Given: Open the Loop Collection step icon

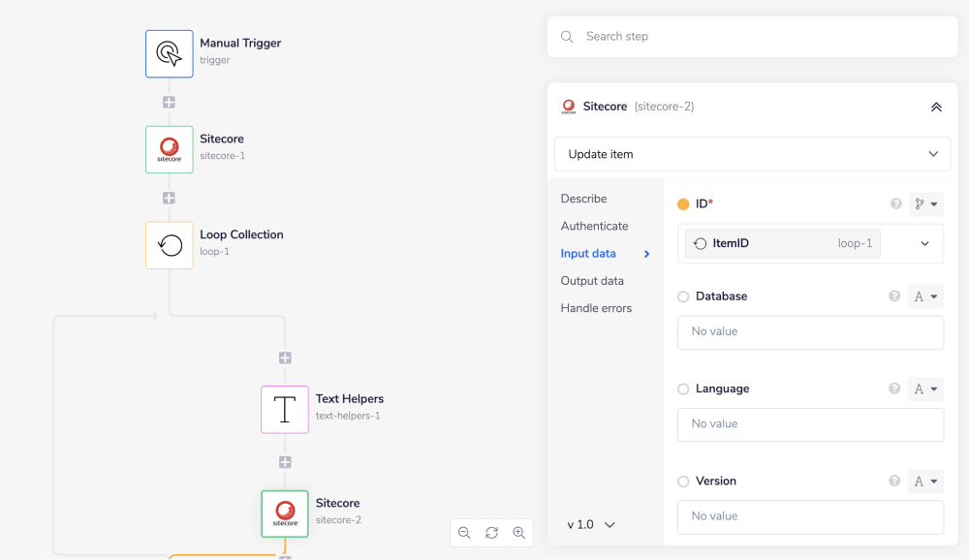Looking at the screenshot, I should pos(170,245).
